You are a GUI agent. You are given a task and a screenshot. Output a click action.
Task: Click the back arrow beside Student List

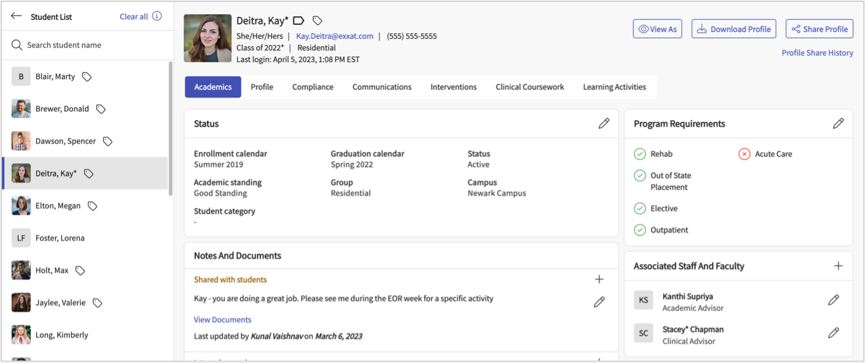click(16, 16)
